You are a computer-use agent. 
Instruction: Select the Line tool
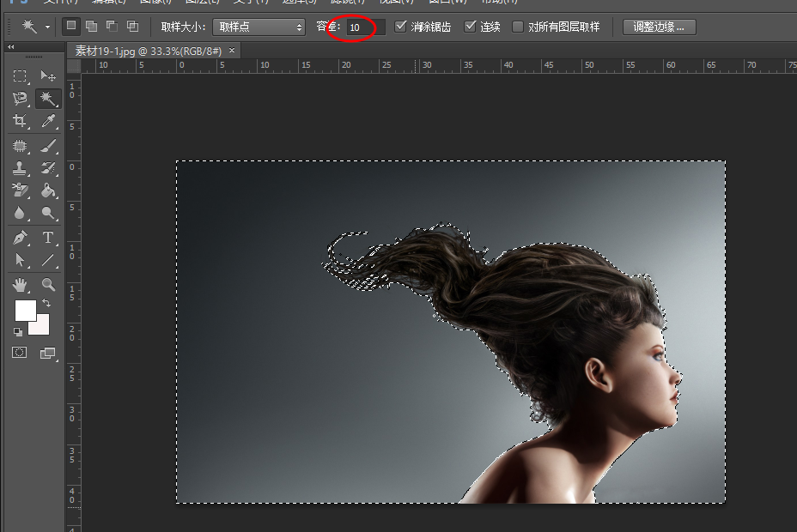point(48,260)
